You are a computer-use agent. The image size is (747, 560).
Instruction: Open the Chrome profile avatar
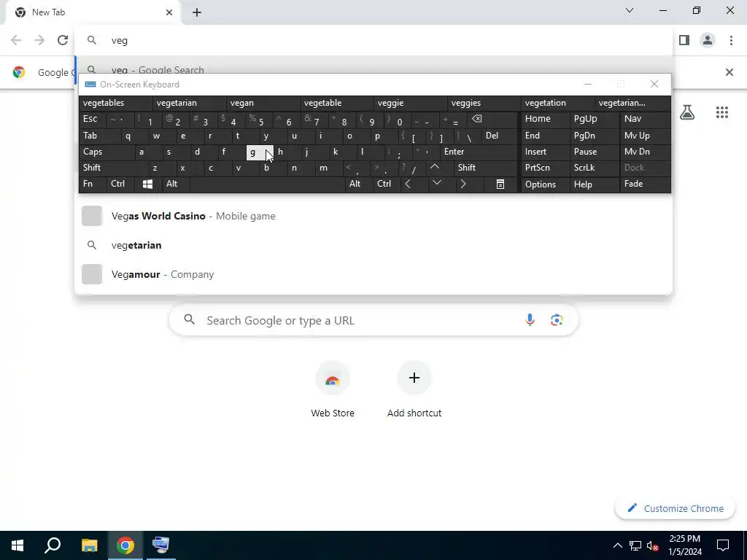point(708,41)
